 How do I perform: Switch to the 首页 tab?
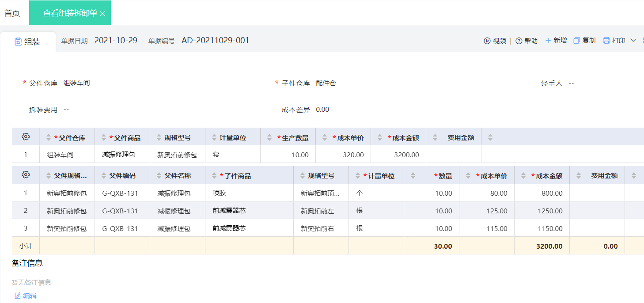coord(12,12)
